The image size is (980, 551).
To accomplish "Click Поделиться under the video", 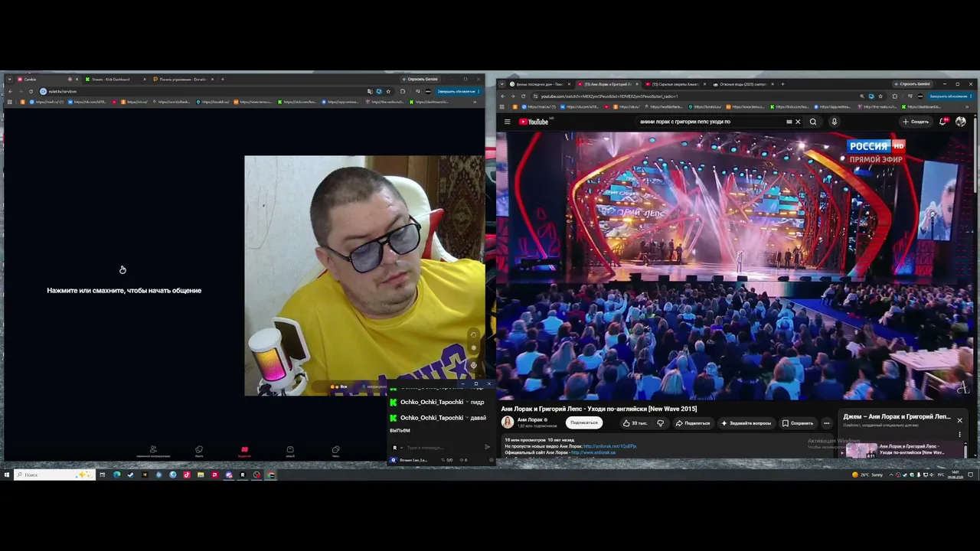I will 693,423.
